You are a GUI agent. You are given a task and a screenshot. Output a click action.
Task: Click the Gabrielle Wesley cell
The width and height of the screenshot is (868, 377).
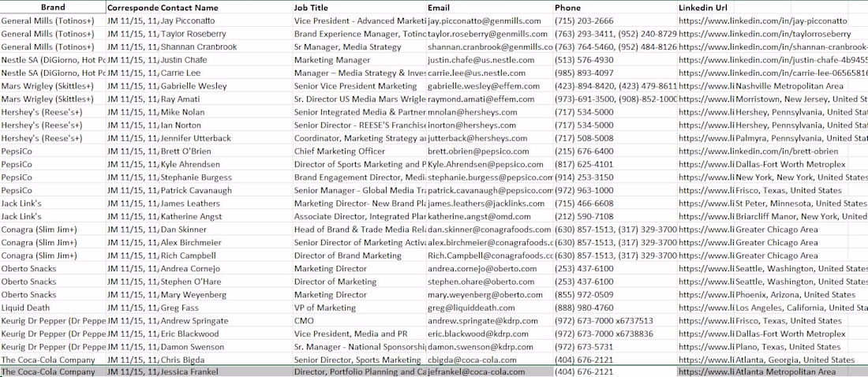click(x=226, y=86)
